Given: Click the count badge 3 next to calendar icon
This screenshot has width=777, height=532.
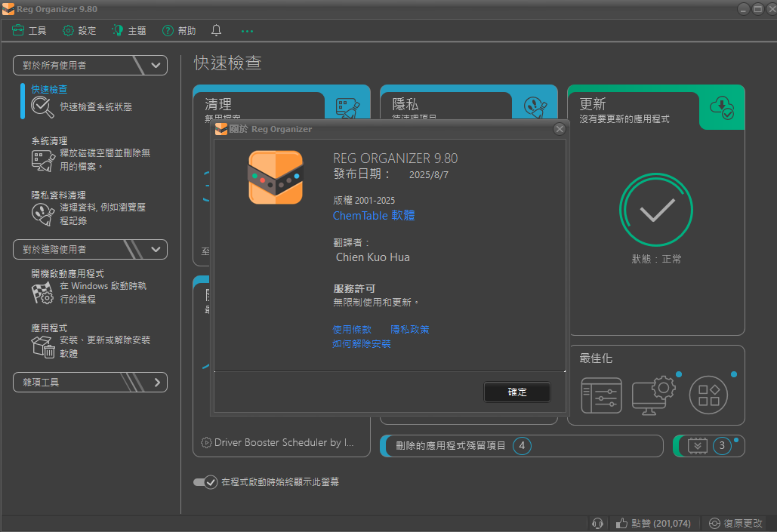Looking at the screenshot, I should (x=722, y=446).
